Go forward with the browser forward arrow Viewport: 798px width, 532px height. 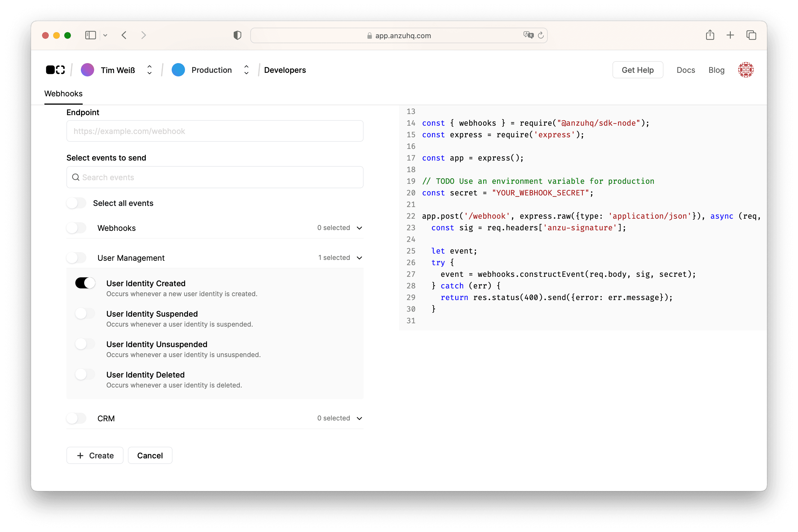pos(144,35)
